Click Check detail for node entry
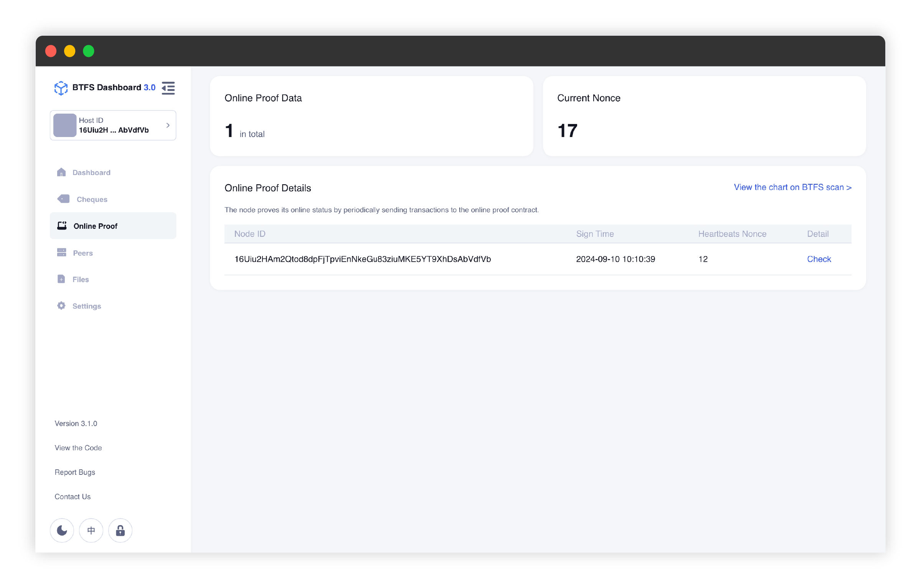The height and width of the screenshot is (588, 921). (x=819, y=258)
